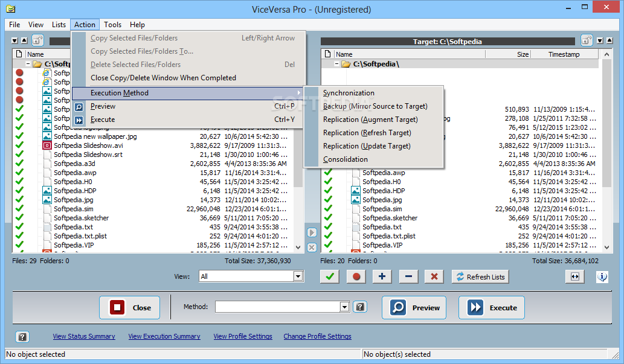Click the large Preview button
The width and height of the screenshot is (624, 364).
(x=414, y=307)
